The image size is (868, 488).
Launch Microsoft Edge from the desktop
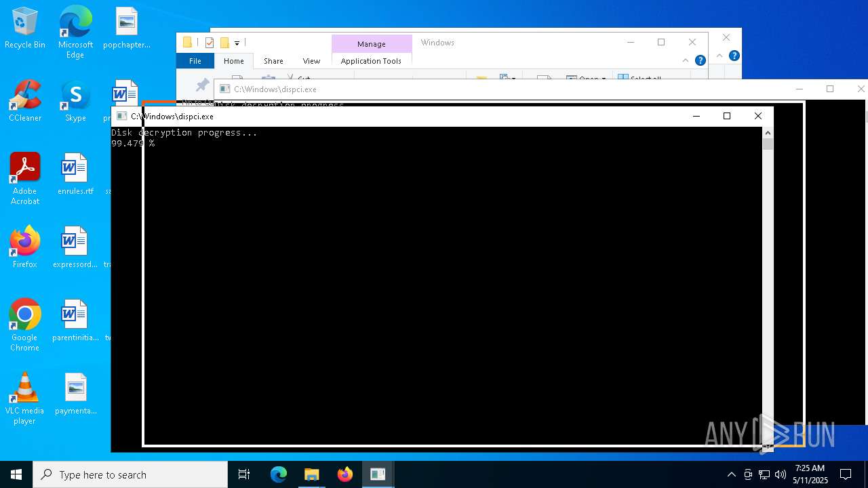coord(75,33)
